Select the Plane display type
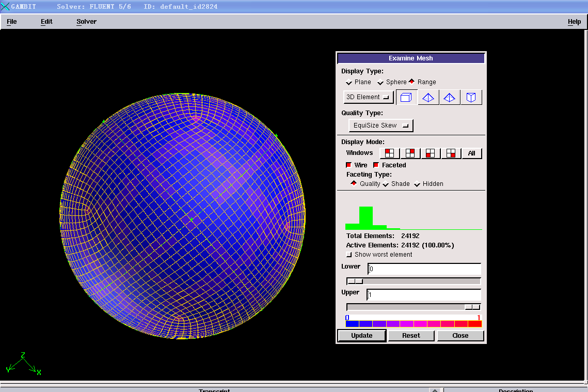 349,83
